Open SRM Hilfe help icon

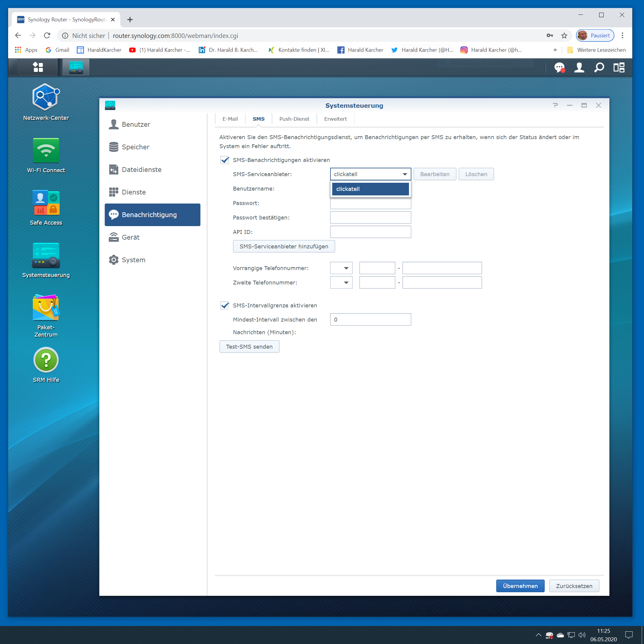46,360
